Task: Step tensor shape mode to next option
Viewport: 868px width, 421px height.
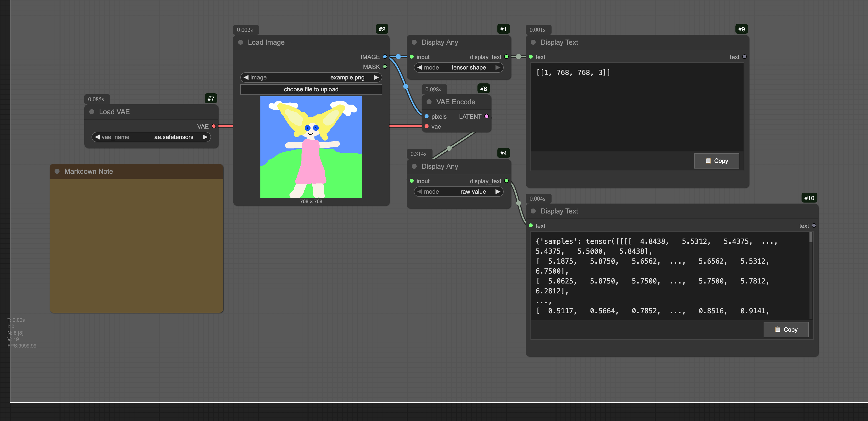Action: [x=498, y=68]
